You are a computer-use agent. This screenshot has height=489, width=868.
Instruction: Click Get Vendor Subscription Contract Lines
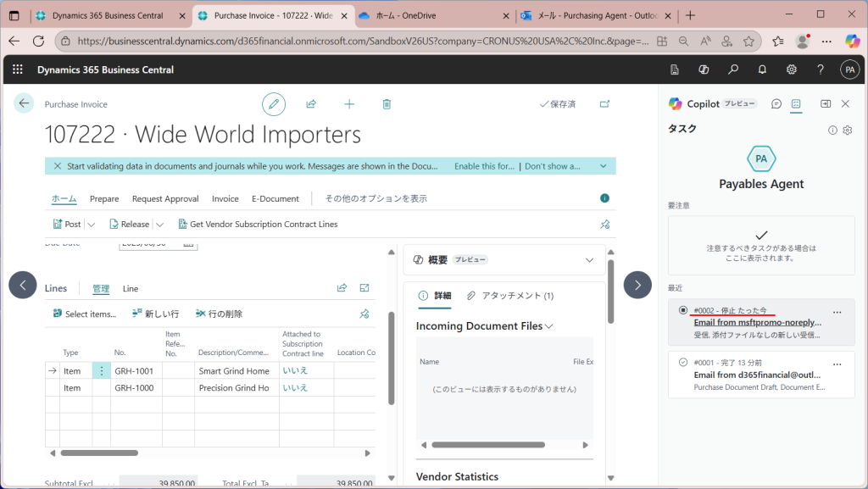[x=258, y=224]
